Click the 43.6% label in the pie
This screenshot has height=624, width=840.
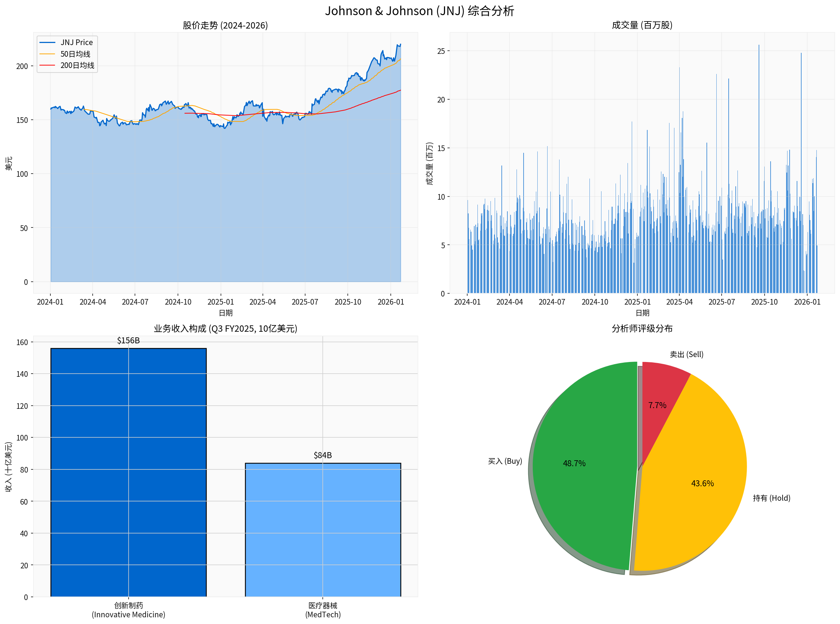point(702,483)
